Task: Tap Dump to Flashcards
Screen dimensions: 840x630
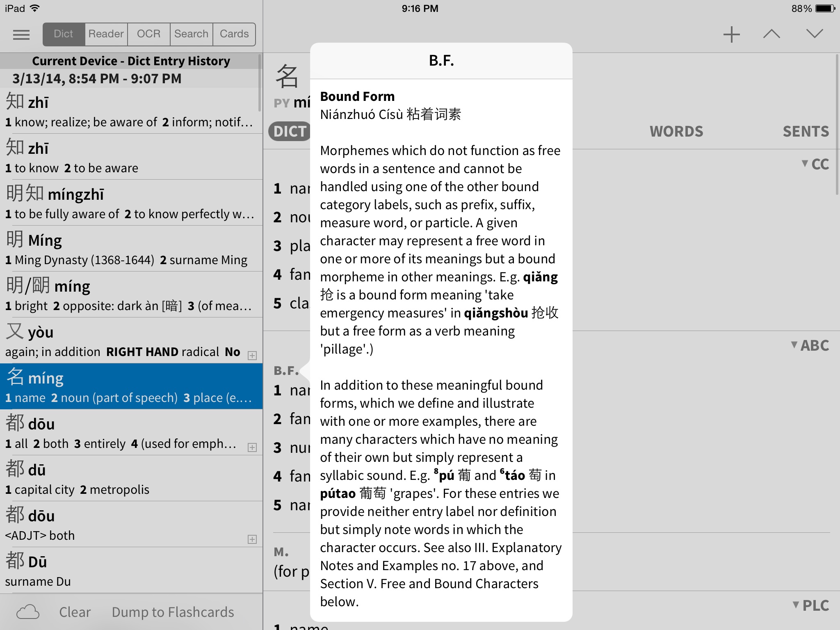Action: 173,612
